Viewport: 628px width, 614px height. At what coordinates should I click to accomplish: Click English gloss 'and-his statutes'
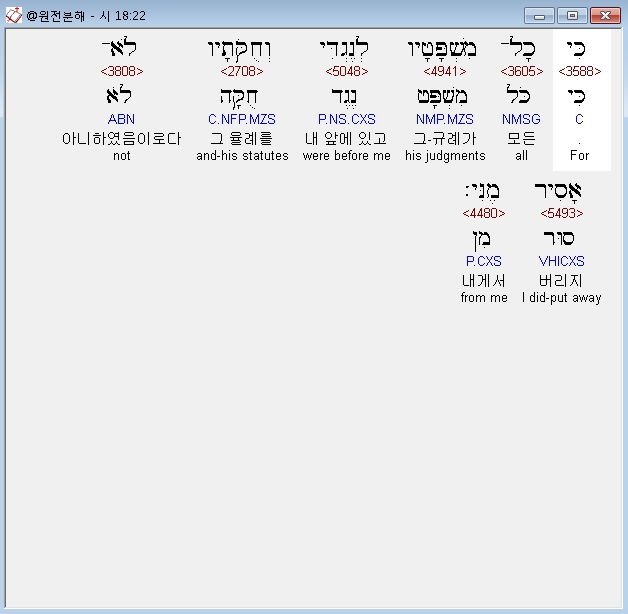click(x=242, y=156)
